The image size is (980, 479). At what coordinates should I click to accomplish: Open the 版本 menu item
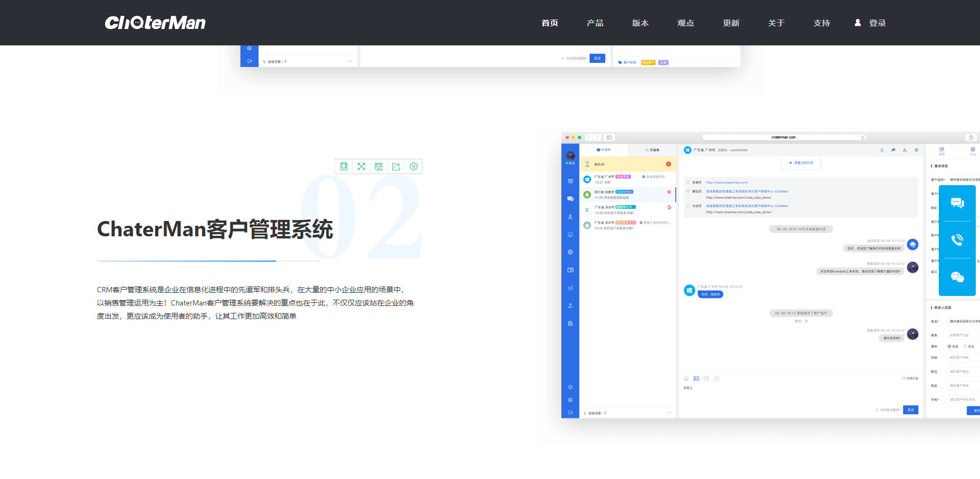coord(640,23)
